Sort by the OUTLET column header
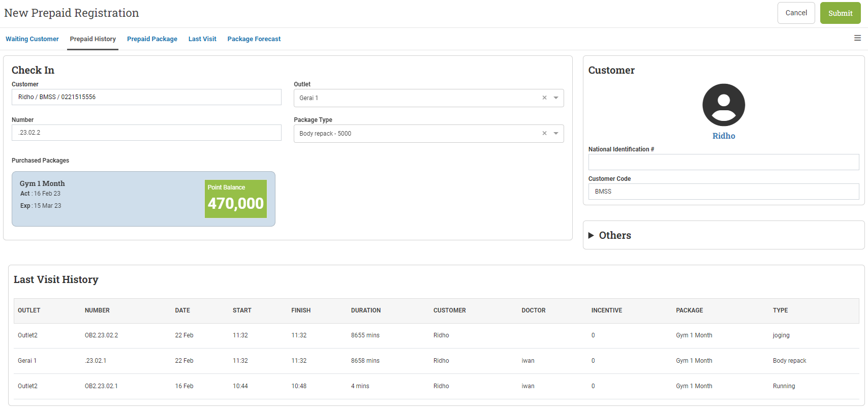 (x=29, y=310)
